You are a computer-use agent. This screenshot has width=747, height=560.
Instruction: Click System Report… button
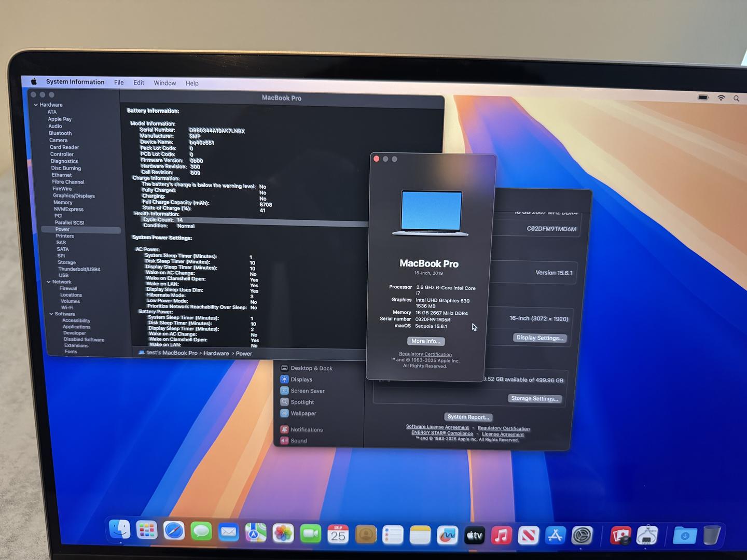click(x=468, y=417)
